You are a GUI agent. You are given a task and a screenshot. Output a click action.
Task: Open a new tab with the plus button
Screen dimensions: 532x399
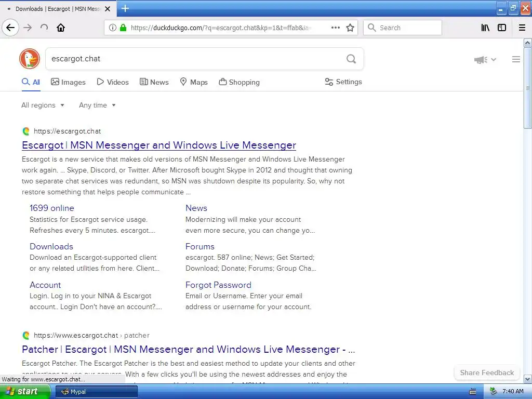tap(125, 8)
